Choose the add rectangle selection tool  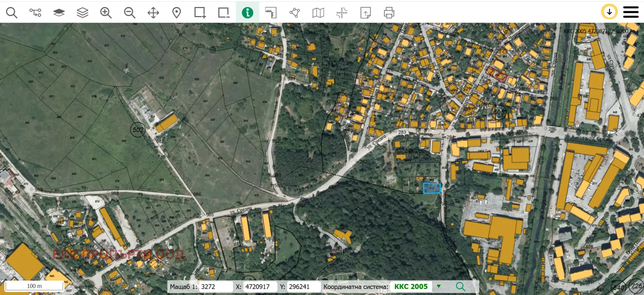point(200,13)
